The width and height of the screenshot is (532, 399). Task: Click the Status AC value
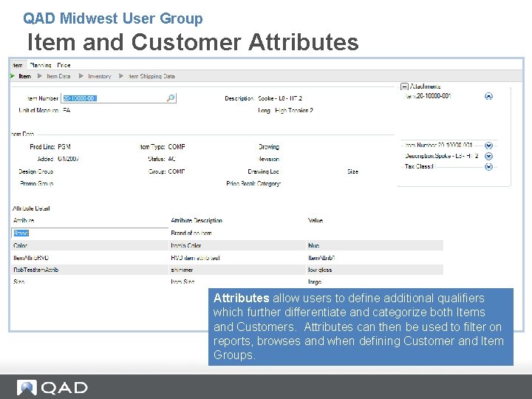pos(171,159)
